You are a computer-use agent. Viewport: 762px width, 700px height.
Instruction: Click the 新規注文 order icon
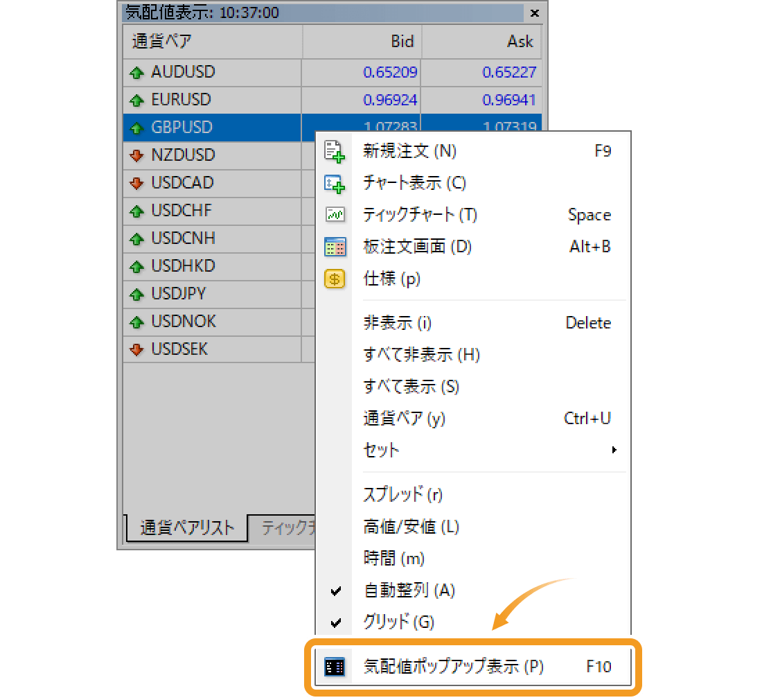(x=335, y=151)
